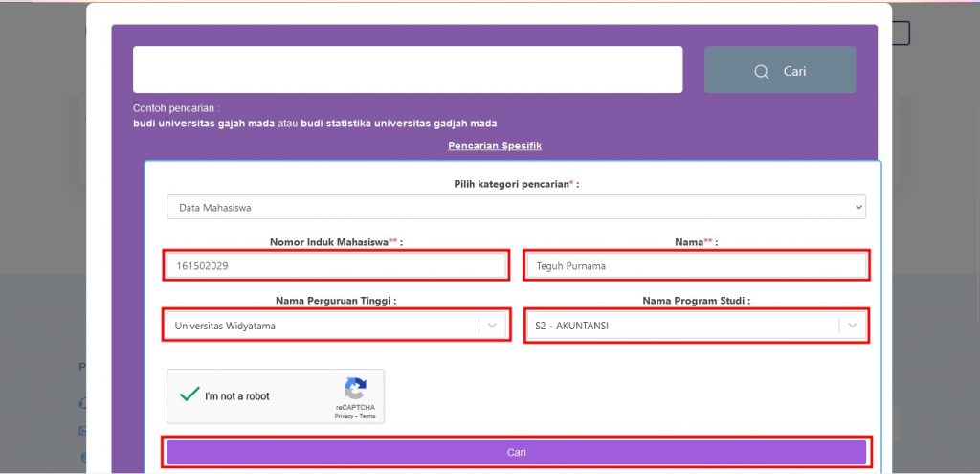Image resolution: width=980 pixels, height=474 pixels.
Task: Toggle the I'm not a robot checkbox
Action: pos(189,395)
